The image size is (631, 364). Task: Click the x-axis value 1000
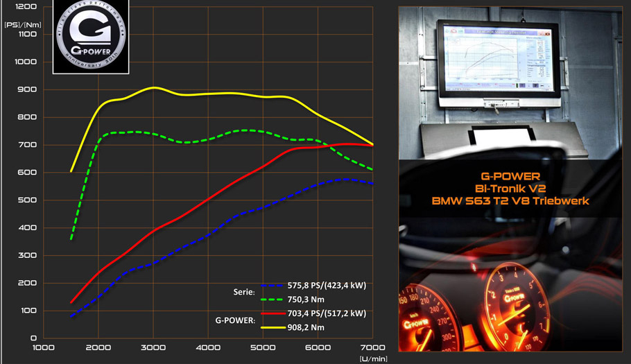pos(44,347)
